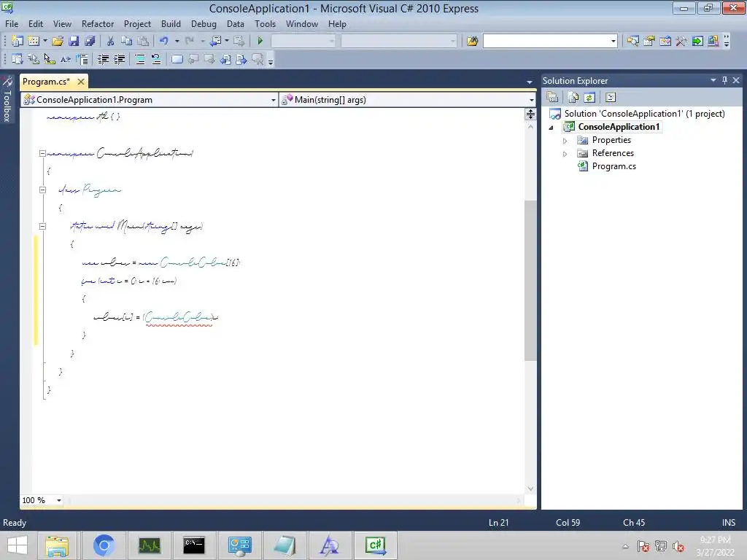
Task: Click the Toolbox hammer-and-wrench icon
Action: (681, 41)
